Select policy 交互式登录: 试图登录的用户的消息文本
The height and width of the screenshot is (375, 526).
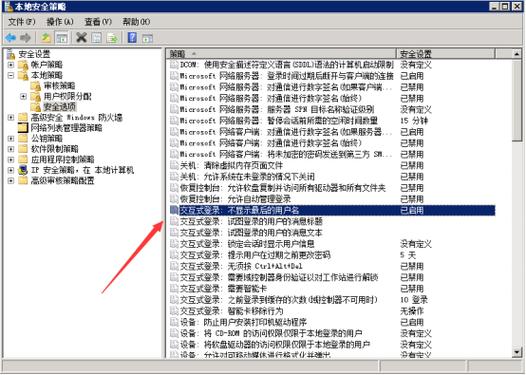pos(251,233)
